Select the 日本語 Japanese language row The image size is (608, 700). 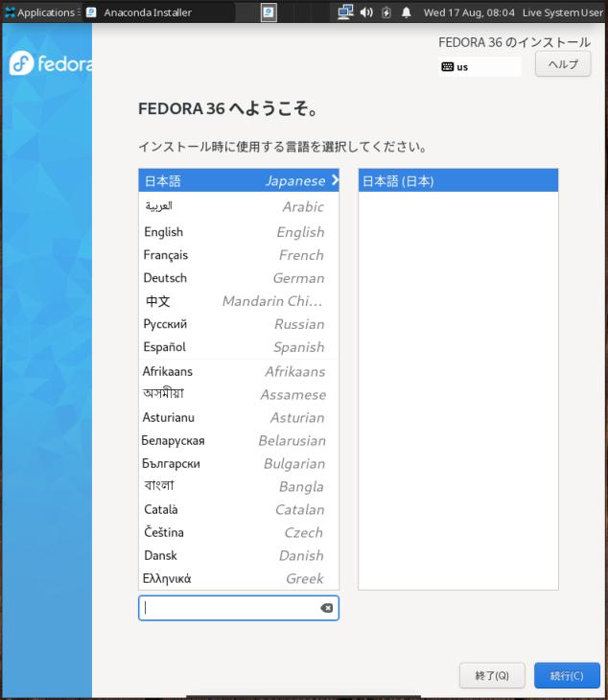click(239, 180)
